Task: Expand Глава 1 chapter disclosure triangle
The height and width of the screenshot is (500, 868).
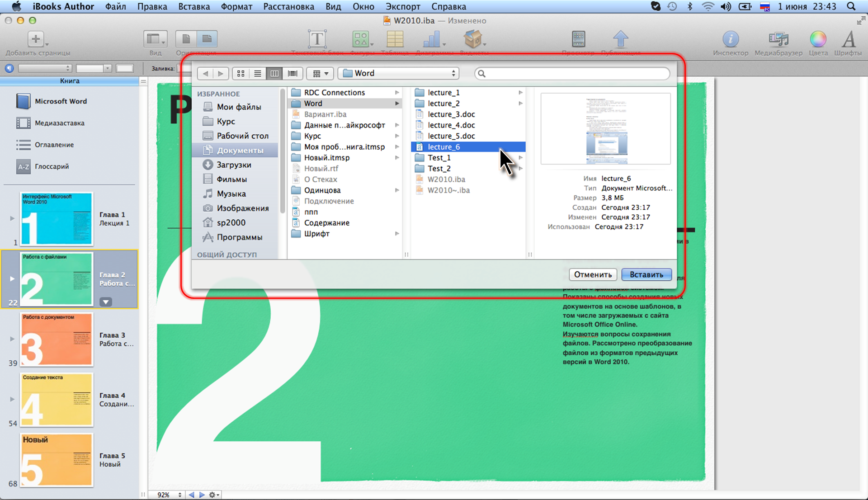Action: (x=12, y=218)
